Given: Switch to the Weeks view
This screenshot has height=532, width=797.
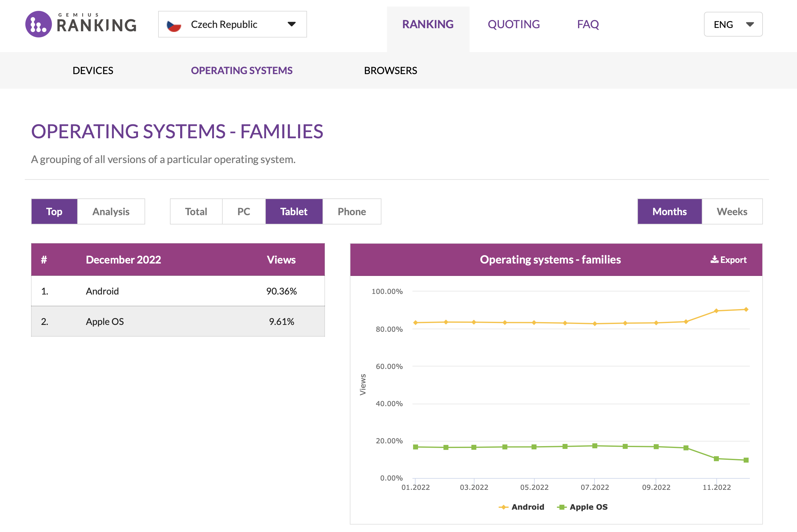Looking at the screenshot, I should [732, 211].
